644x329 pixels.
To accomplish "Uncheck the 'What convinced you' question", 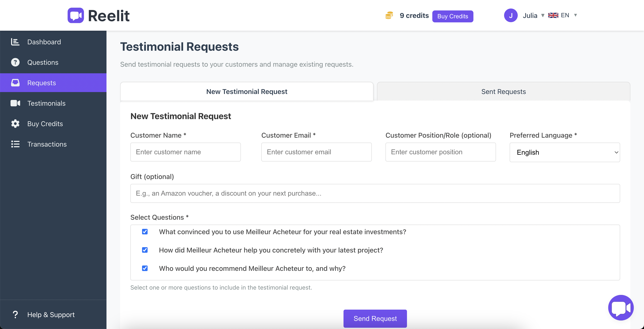I will (x=145, y=232).
